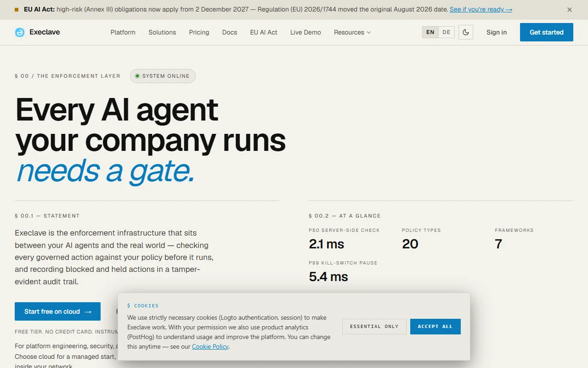Click the Execlave brand name
Screen dimensions: 588x368
pyautogui.click(x=45, y=32)
